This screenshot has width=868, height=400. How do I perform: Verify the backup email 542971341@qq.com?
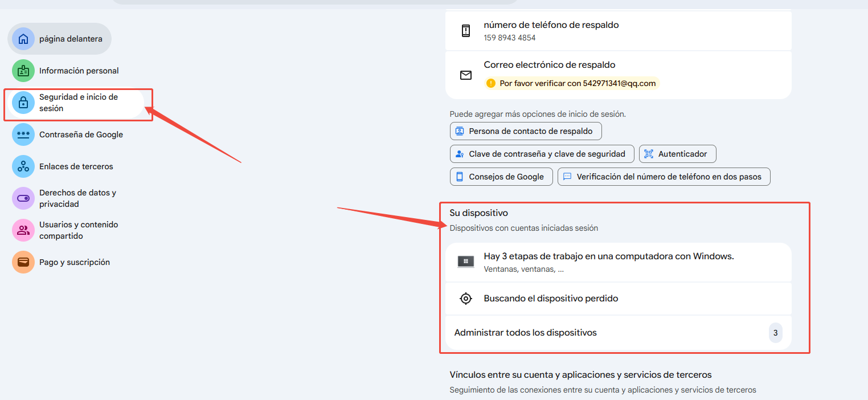pyautogui.click(x=572, y=83)
